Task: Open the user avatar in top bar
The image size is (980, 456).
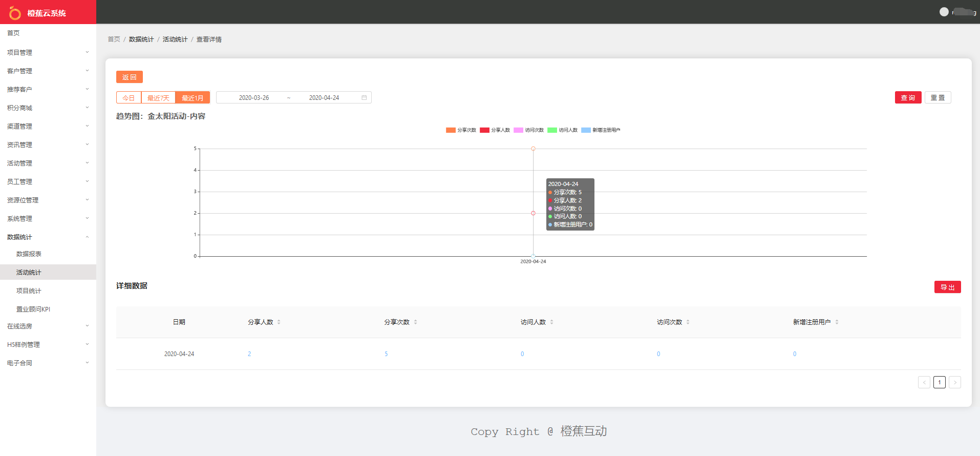Action: [x=944, y=12]
